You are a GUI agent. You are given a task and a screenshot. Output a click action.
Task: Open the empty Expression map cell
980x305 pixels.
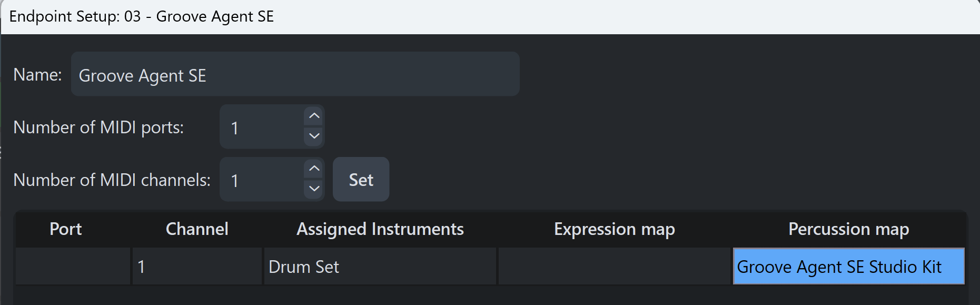(615, 267)
